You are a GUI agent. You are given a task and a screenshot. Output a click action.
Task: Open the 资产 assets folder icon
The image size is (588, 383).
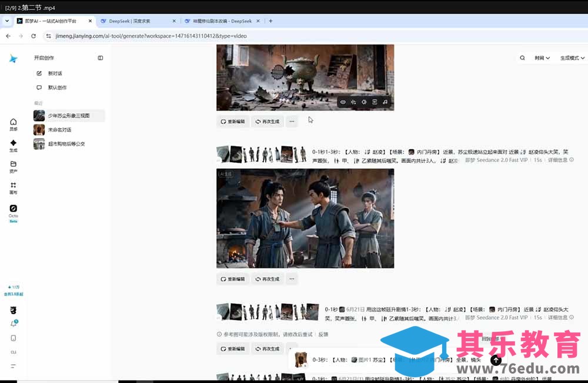point(13,167)
